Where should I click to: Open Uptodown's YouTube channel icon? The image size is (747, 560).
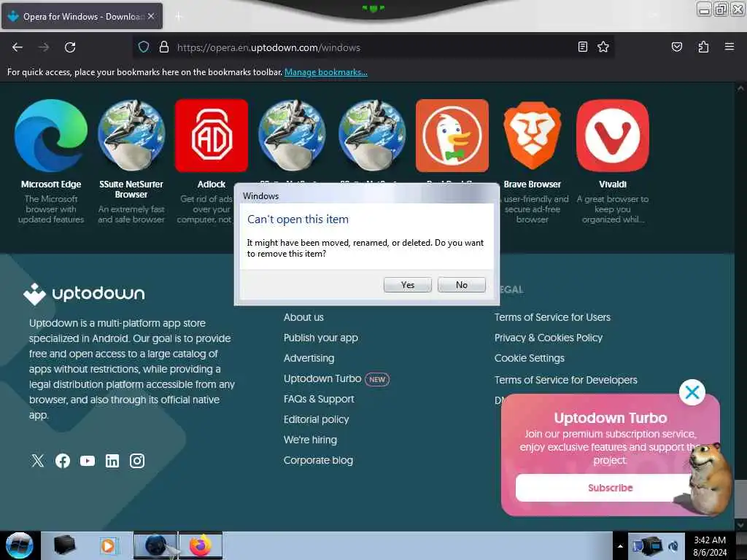coord(88,461)
